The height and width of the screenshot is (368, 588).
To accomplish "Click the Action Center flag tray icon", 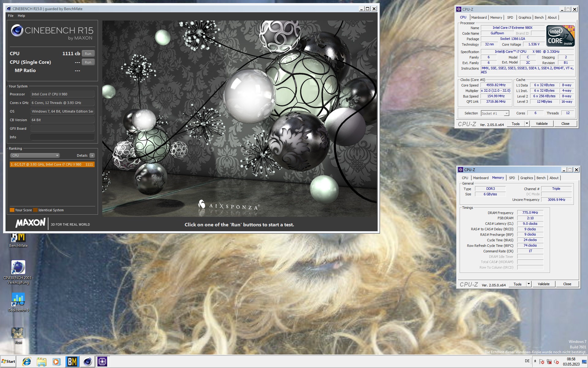I will point(541,362).
